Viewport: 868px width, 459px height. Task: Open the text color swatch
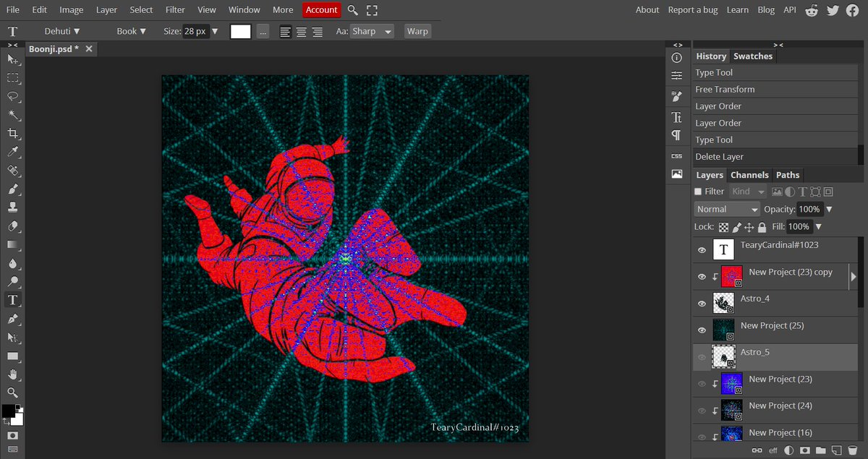tap(240, 31)
